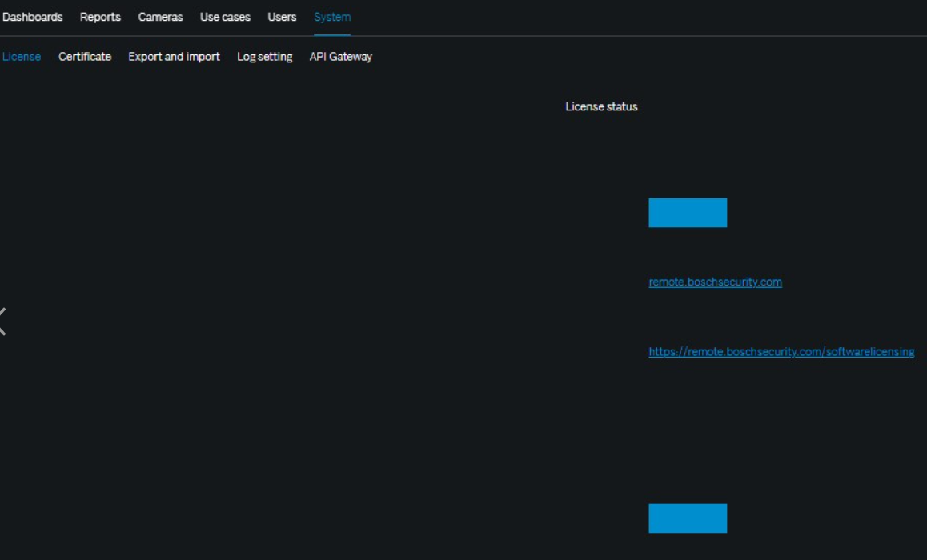Select the License sub-tab
Screen dimensions: 927x560
[x=22, y=57]
